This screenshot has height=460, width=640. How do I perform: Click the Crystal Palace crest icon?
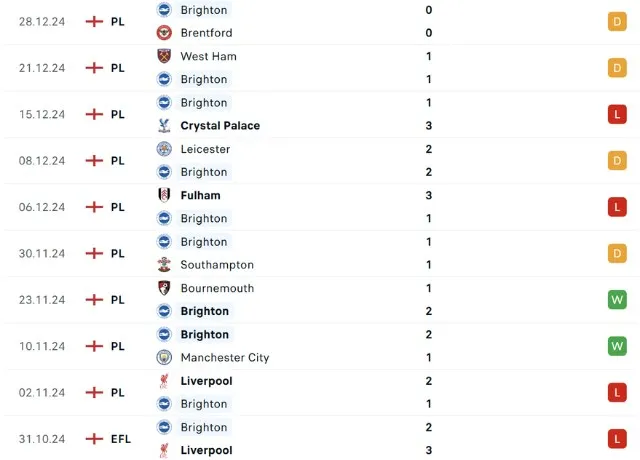165,126
